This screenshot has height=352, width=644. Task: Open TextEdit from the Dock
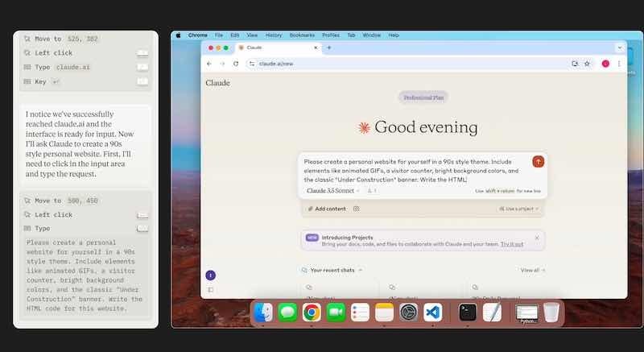(x=492, y=313)
